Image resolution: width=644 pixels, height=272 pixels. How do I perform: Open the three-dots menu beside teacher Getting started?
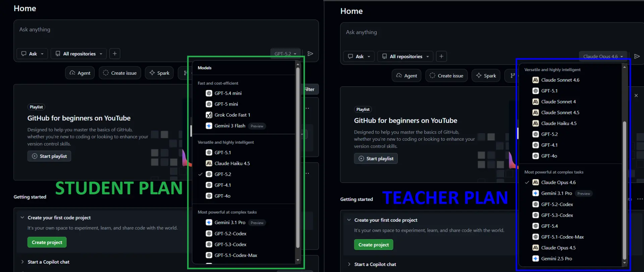point(640,199)
